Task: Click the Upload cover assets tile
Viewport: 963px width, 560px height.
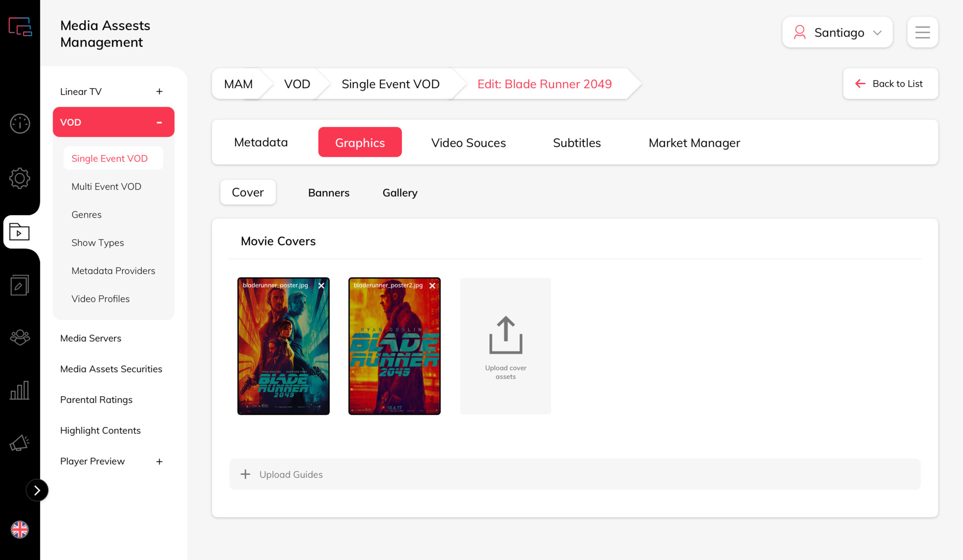Action: click(x=505, y=346)
